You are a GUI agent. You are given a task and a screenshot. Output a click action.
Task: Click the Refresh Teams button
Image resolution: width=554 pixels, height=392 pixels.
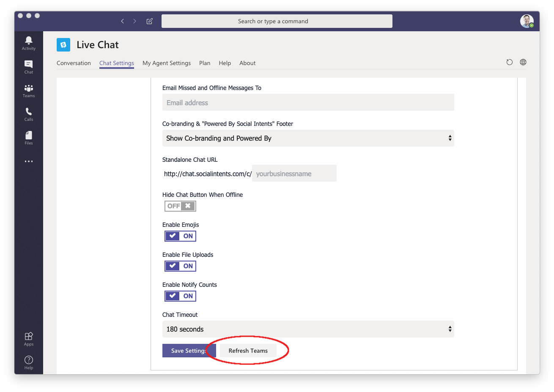pos(248,351)
